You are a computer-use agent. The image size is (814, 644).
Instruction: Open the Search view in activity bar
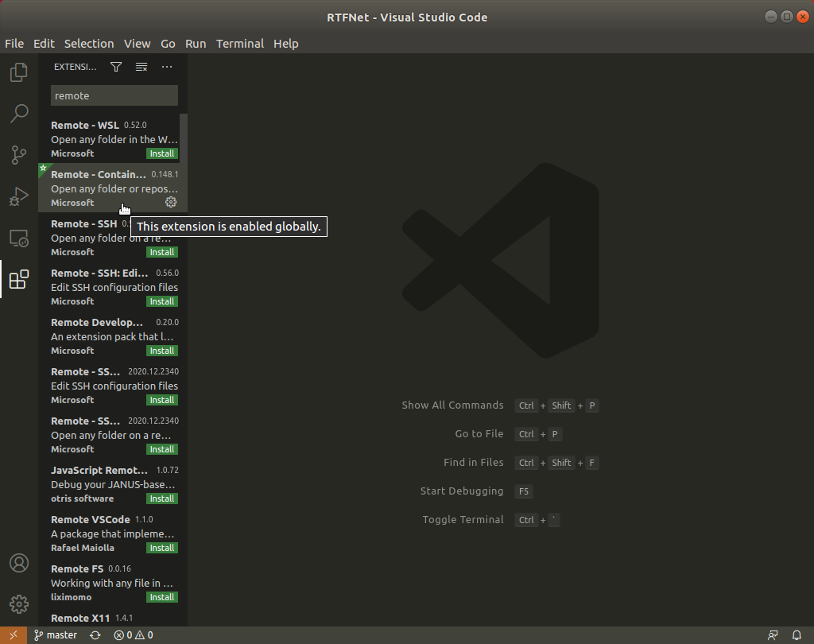(19, 113)
